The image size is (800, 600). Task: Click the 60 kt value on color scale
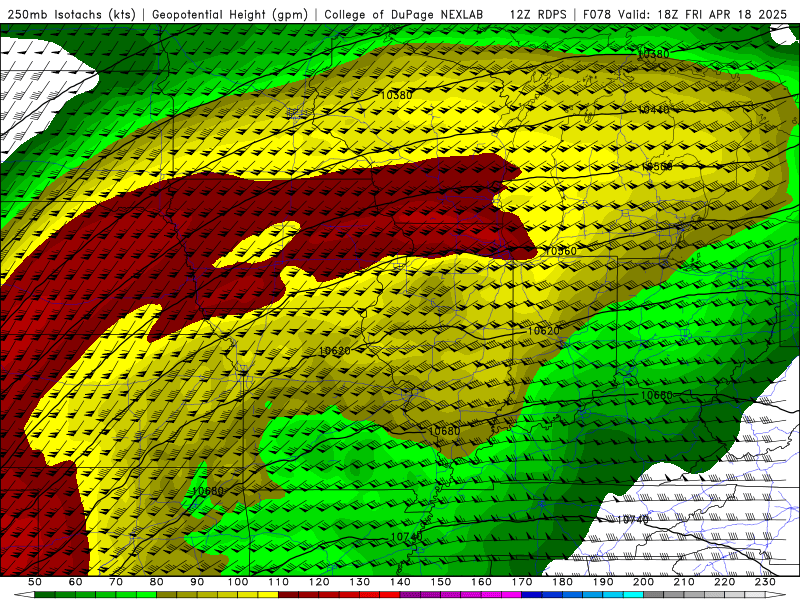click(x=76, y=582)
